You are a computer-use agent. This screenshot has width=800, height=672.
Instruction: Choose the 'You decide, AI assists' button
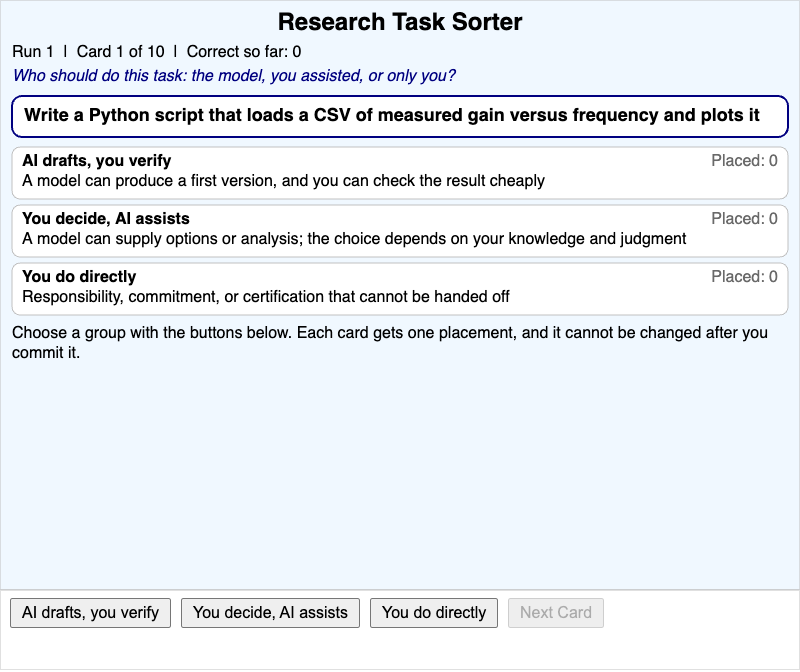pyautogui.click(x=270, y=612)
